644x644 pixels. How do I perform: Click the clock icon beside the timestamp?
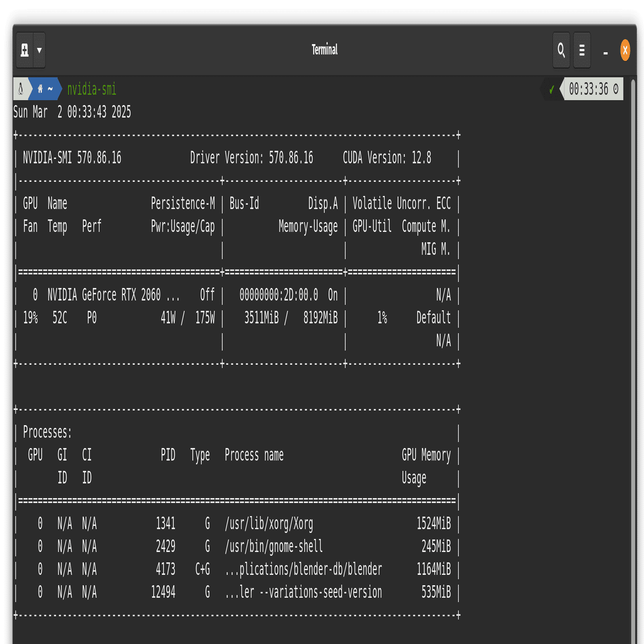pyautogui.click(x=616, y=89)
